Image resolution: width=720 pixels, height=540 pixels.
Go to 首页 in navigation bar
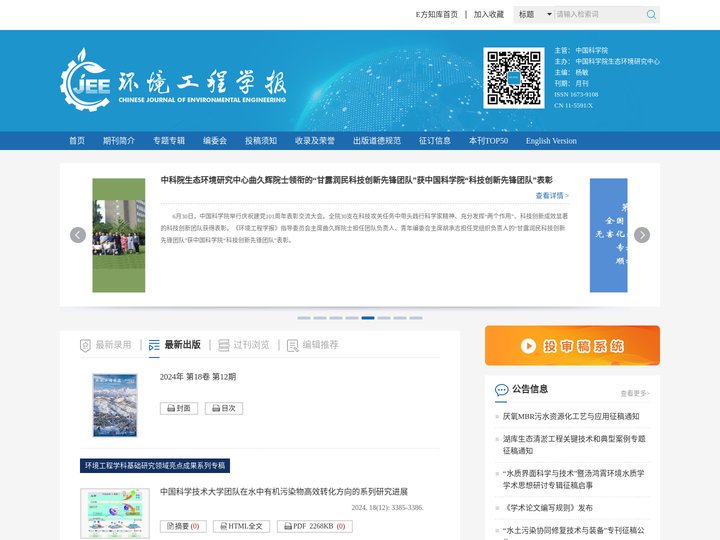click(x=77, y=141)
